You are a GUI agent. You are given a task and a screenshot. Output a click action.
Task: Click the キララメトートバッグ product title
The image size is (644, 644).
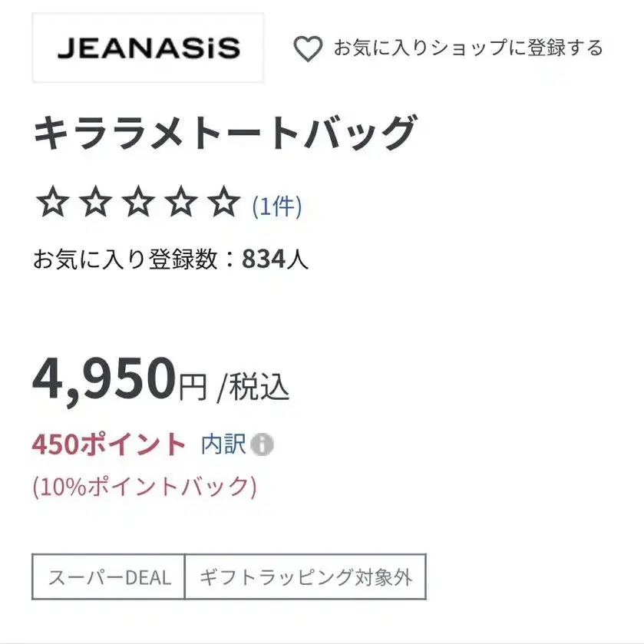pos(225,132)
